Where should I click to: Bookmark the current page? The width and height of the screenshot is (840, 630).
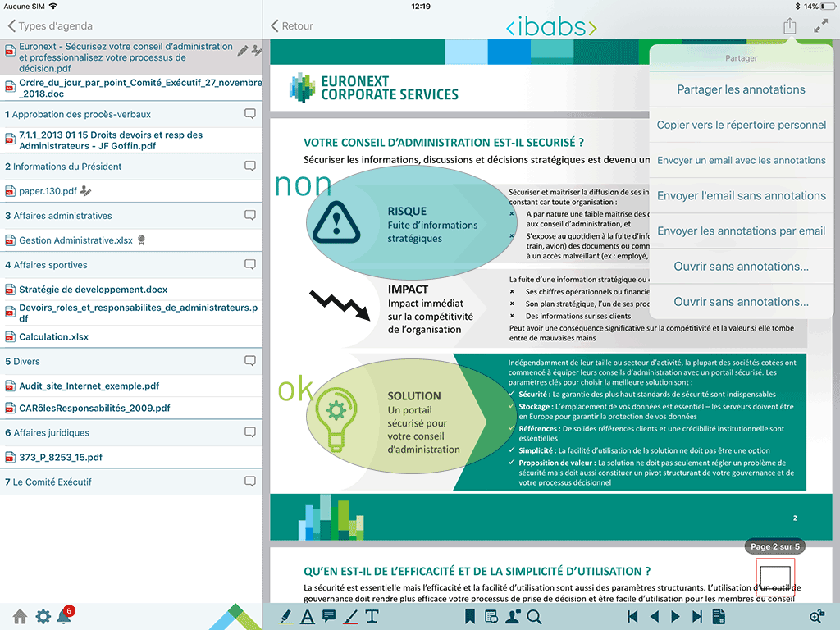(x=470, y=617)
